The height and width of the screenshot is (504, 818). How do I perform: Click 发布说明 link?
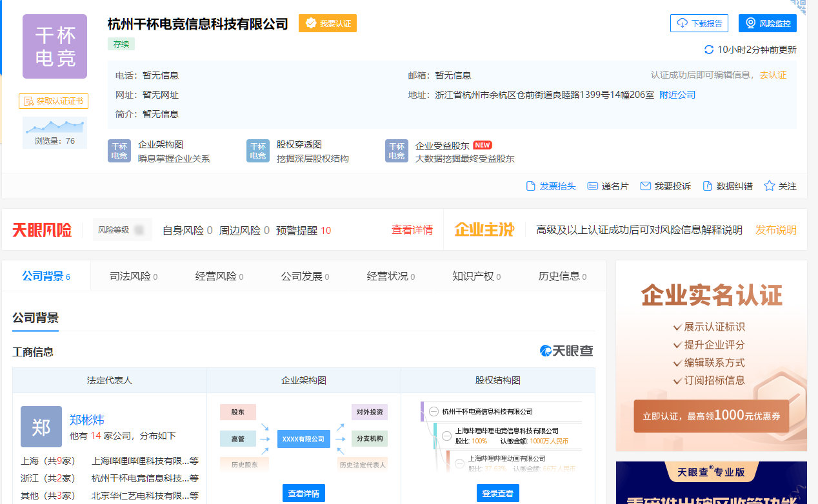click(776, 229)
